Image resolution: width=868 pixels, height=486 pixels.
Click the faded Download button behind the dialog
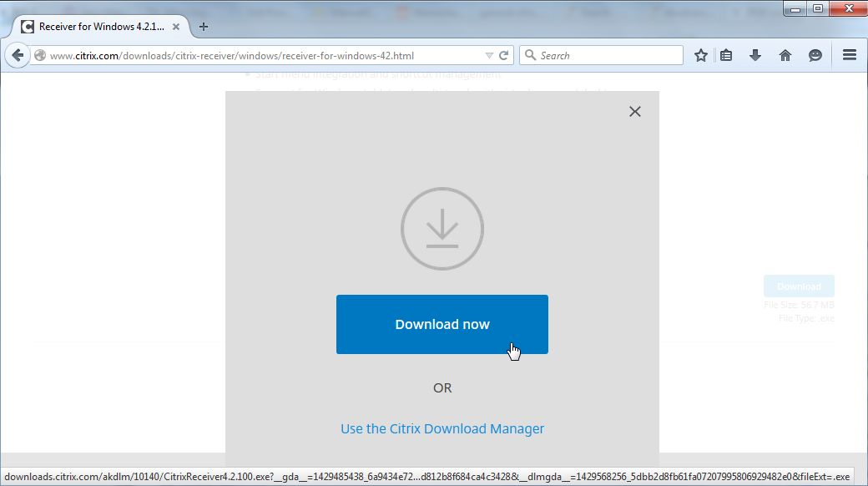[799, 286]
